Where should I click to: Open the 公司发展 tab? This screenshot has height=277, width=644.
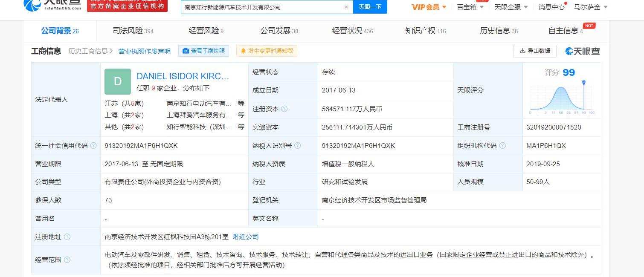click(x=279, y=31)
